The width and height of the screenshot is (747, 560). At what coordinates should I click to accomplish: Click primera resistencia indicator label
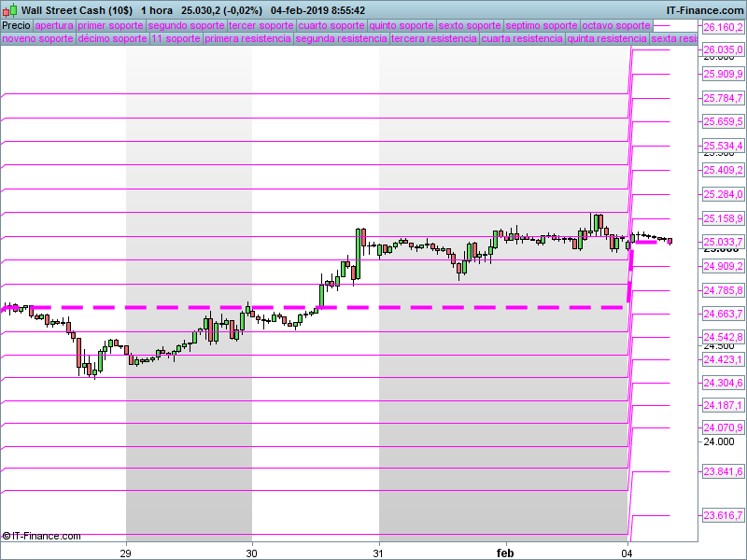[x=247, y=38]
